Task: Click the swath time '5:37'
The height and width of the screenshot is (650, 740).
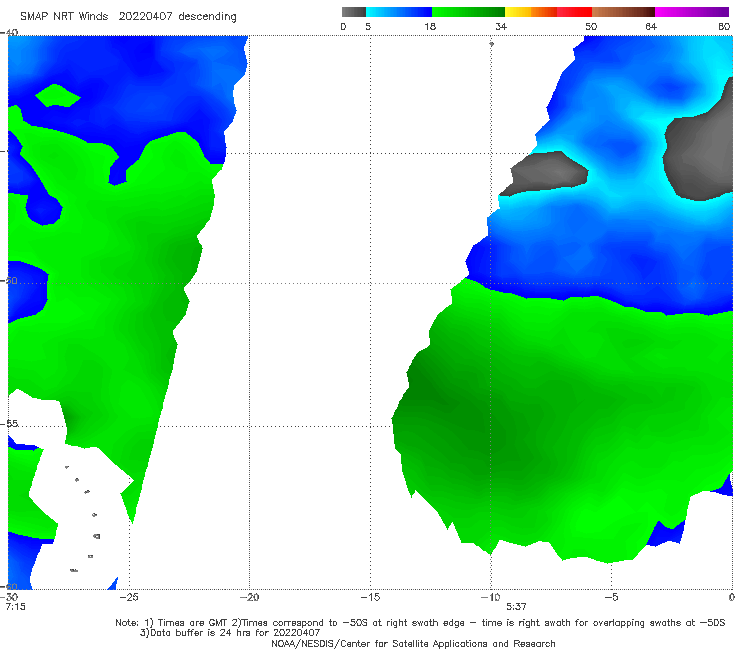Action: click(516, 607)
